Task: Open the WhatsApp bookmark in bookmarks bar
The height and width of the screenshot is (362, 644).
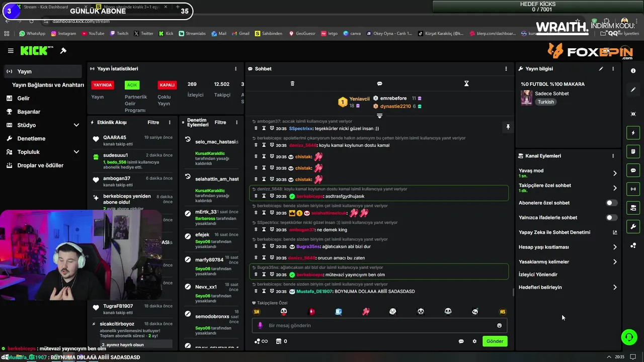Action: (32, 34)
